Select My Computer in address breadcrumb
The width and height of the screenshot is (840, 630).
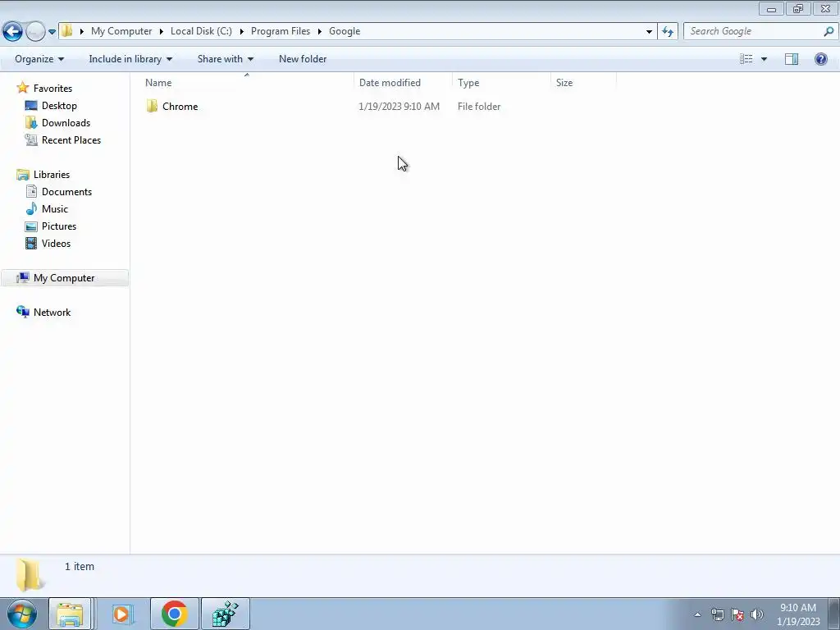point(121,31)
